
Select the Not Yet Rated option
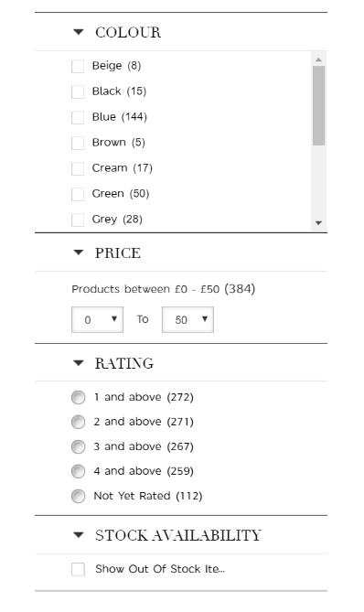78,496
